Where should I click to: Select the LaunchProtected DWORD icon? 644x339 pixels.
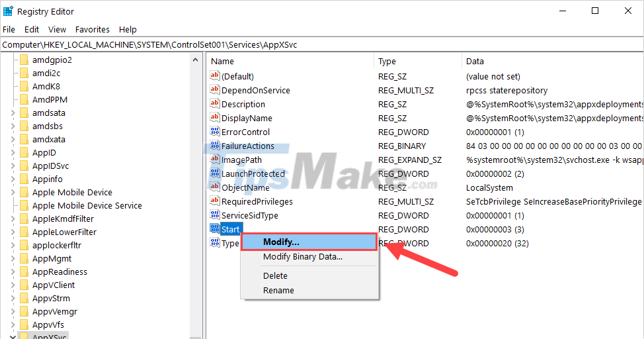click(x=214, y=173)
